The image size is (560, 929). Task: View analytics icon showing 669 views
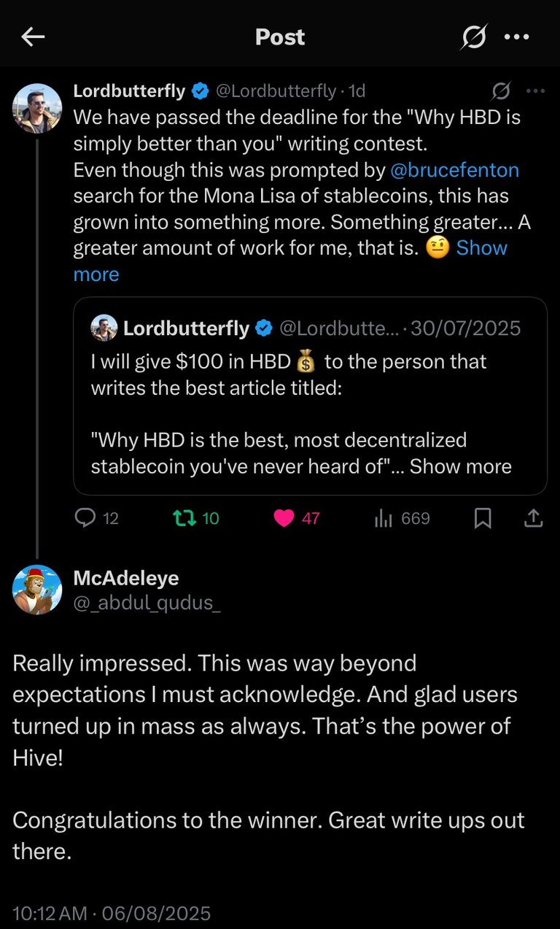point(383,518)
